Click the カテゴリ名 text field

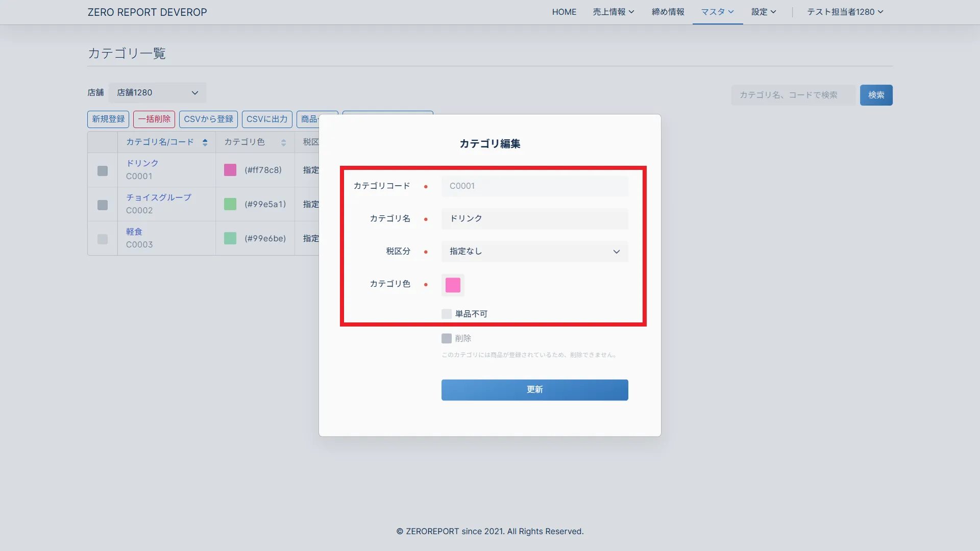click(x=534, y=218)
